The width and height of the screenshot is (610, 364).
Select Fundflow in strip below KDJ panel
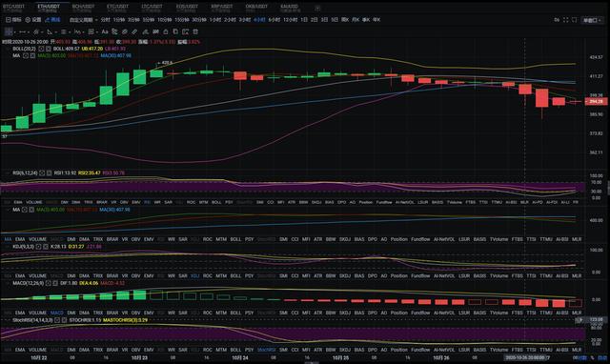[420, 275]
